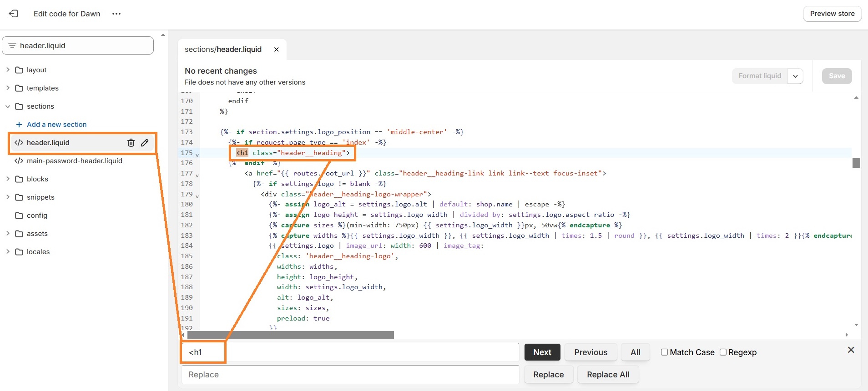This screenshot has width=868, height=391.
Task: Rename header.liquid using the pencil icon
Action: [145, 143]
